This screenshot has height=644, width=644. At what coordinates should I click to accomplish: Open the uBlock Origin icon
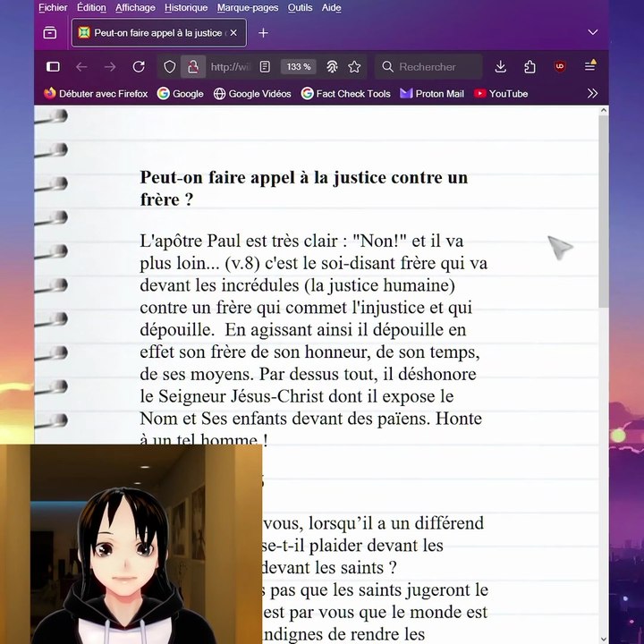point(560,66)
